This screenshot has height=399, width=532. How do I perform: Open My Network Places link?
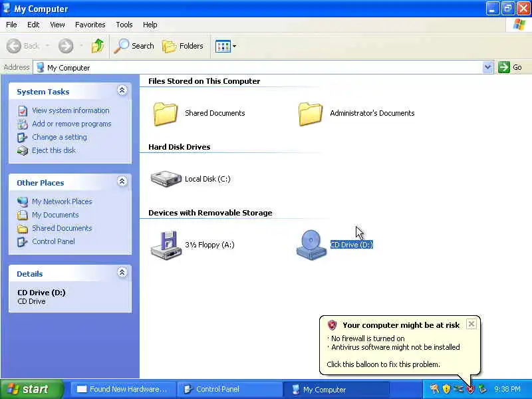point(62,201)
